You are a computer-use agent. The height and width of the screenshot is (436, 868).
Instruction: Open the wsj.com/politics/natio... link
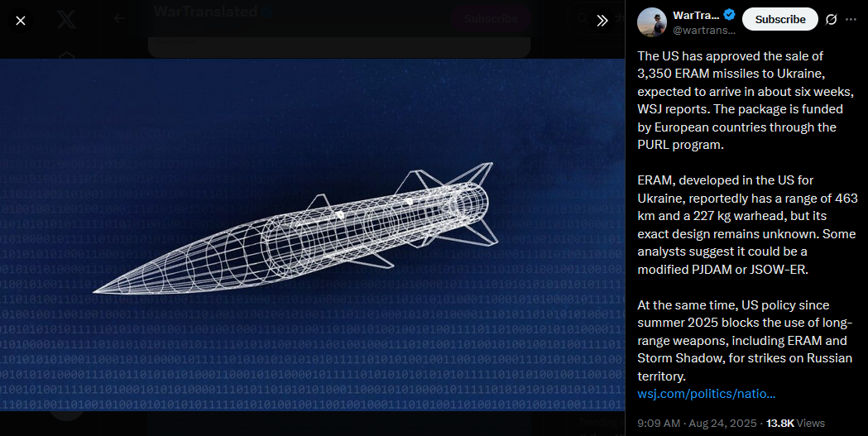[706, 394]
